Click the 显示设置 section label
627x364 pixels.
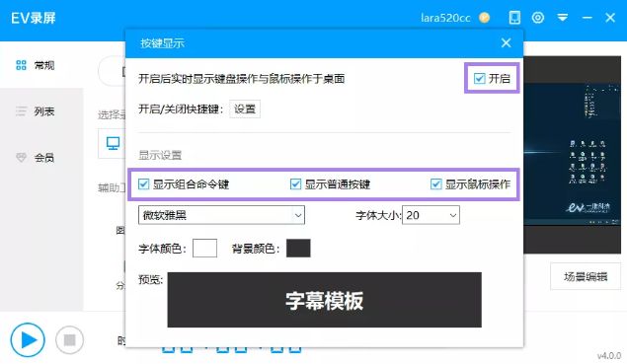[x=160, y=155]
